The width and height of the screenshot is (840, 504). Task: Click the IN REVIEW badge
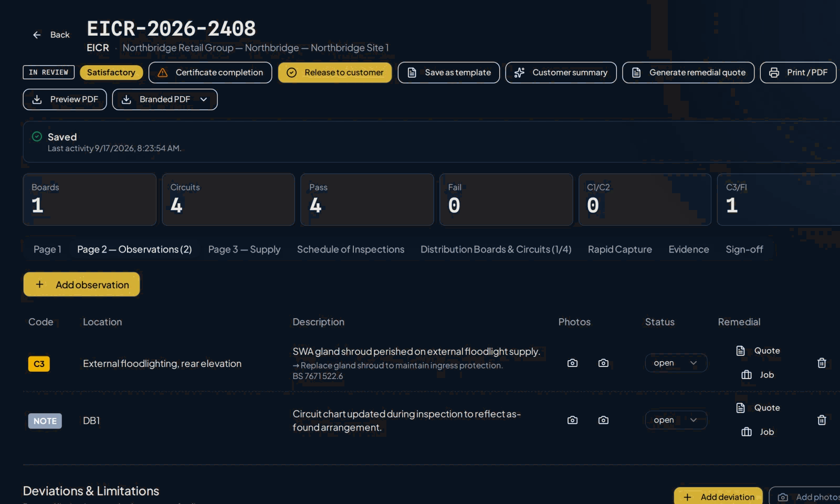tap(48, 72)
